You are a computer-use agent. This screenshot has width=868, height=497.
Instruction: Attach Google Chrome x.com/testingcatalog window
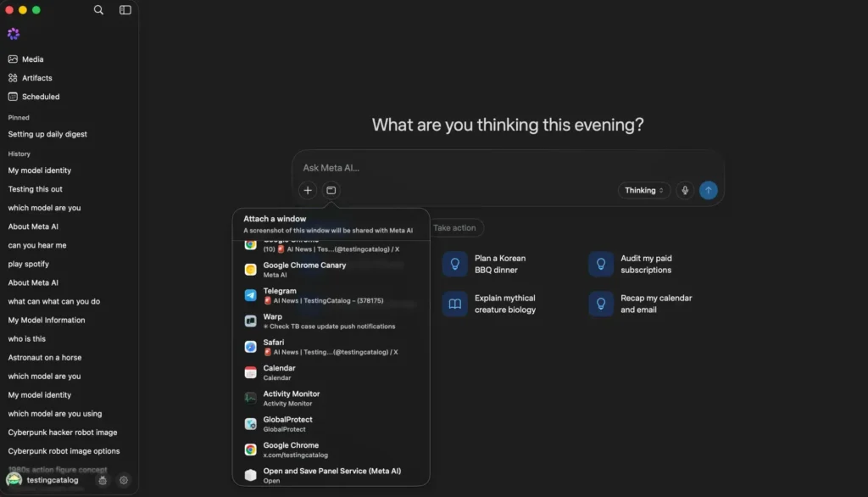pos(331,450)
